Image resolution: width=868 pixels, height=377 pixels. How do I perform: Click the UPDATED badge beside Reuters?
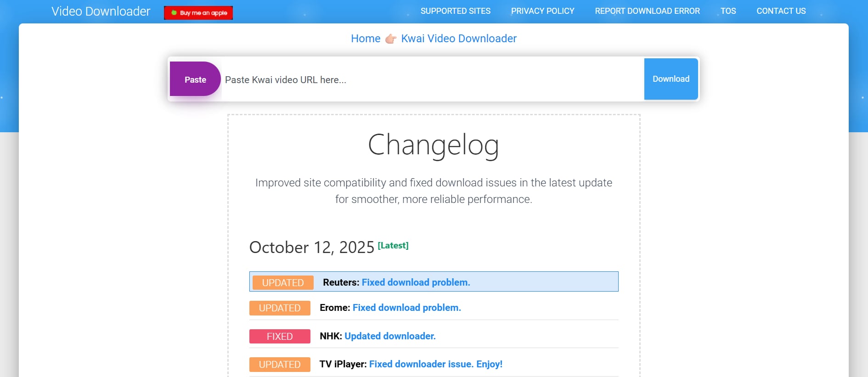tap(283, 282)
